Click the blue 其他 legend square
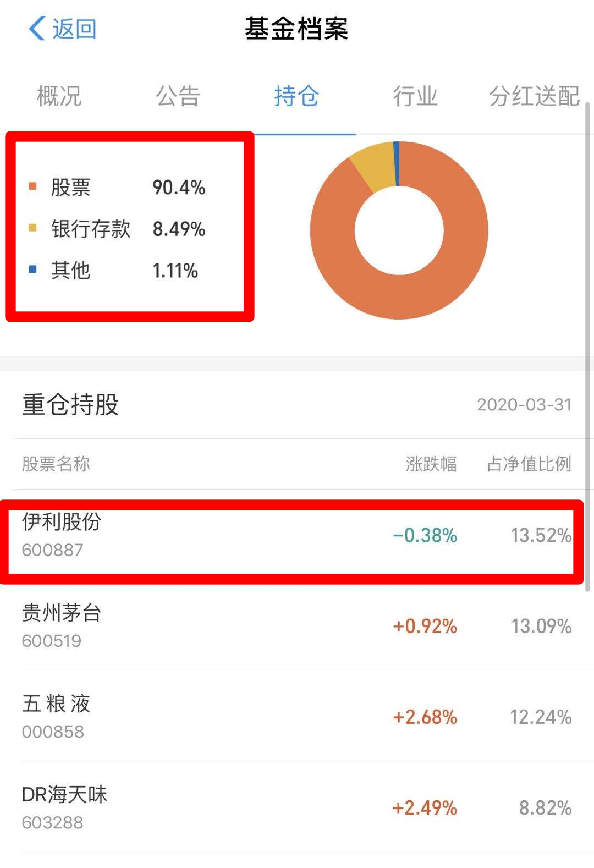The height and width of the screenshot is (868, 594). pos(34,270)
